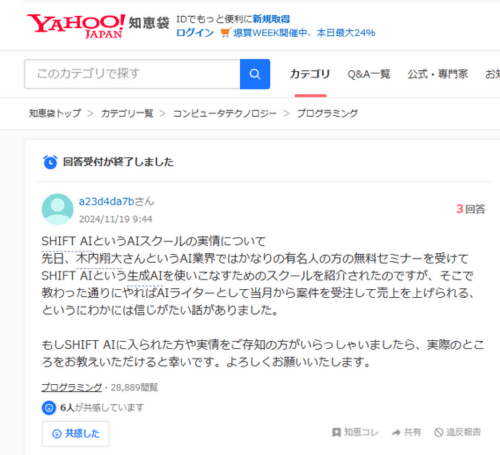
Task: Click the 新規取得 link
Action: (271, 19)
